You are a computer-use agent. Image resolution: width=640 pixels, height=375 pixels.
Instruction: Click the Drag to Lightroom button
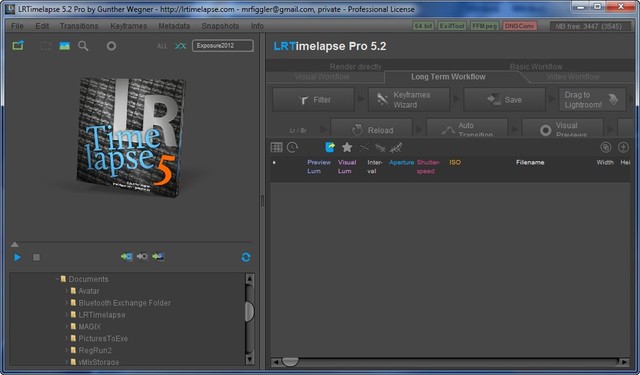click(x=592, y=100)
